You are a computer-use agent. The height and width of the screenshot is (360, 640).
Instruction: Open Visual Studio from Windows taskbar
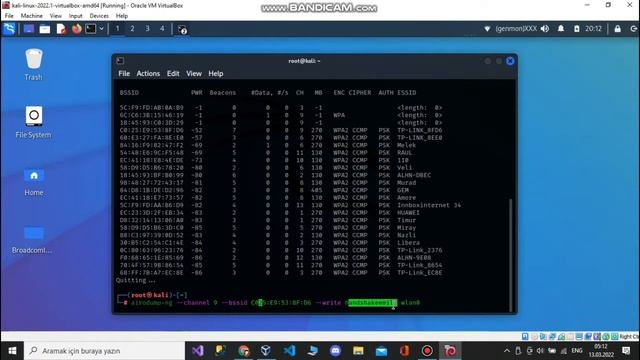[x=198, y=351]
